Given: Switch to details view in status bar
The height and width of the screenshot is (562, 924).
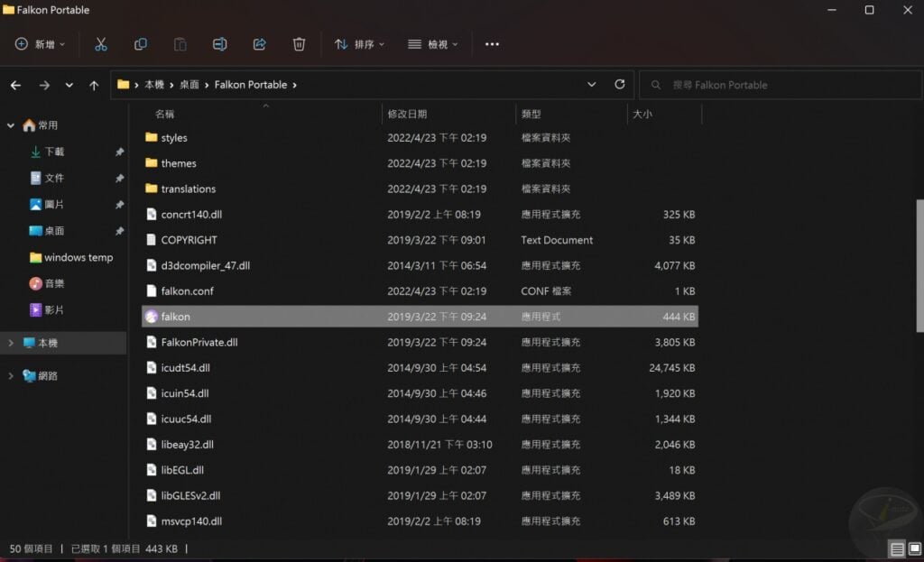Looking at the screenshot, I should point(897,549).
